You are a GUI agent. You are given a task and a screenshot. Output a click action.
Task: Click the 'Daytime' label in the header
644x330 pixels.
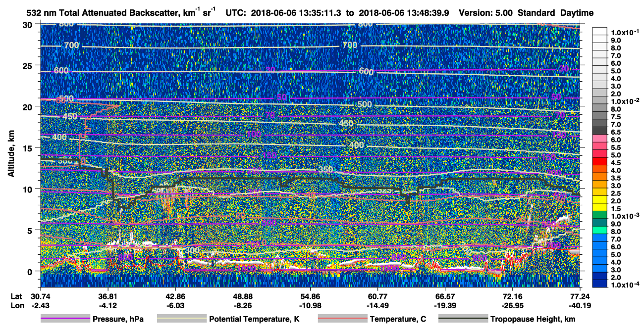[x=577, y=13]
